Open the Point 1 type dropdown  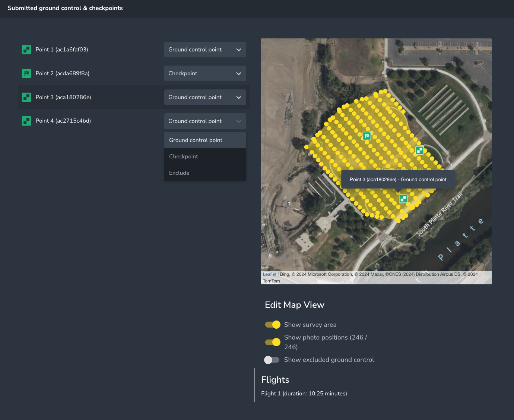pos(205,50)
